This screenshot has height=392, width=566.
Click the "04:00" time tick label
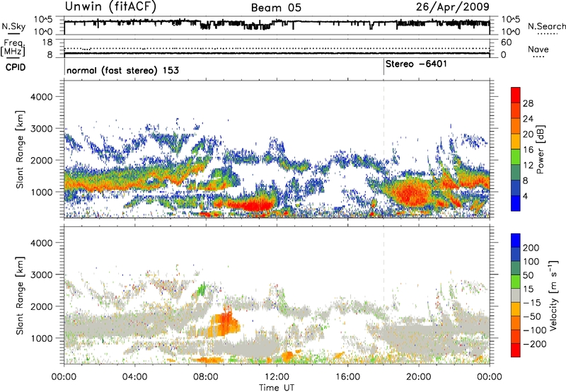[134, 377]
